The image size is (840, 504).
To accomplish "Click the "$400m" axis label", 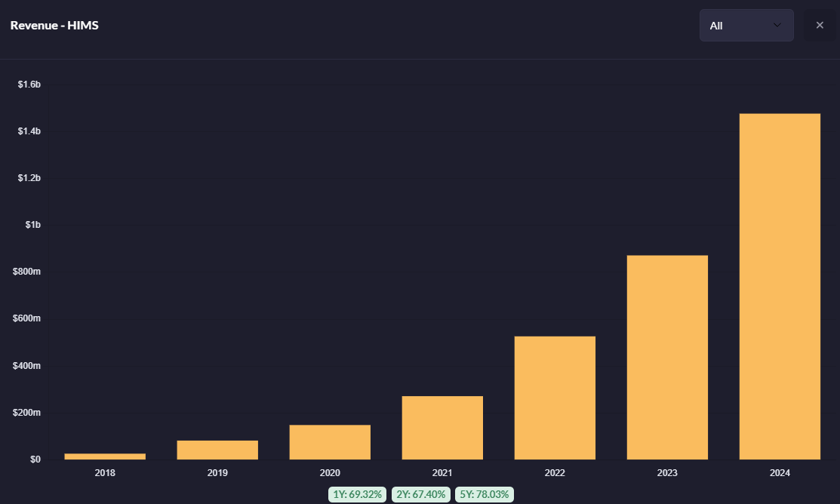I will (x=26, y=366).
